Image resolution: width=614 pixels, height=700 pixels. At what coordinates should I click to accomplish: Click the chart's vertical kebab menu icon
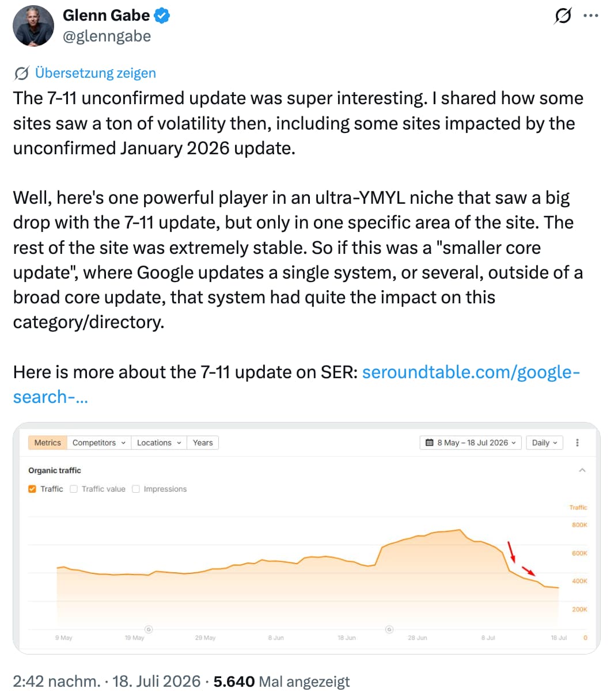[x=577, y=443]
